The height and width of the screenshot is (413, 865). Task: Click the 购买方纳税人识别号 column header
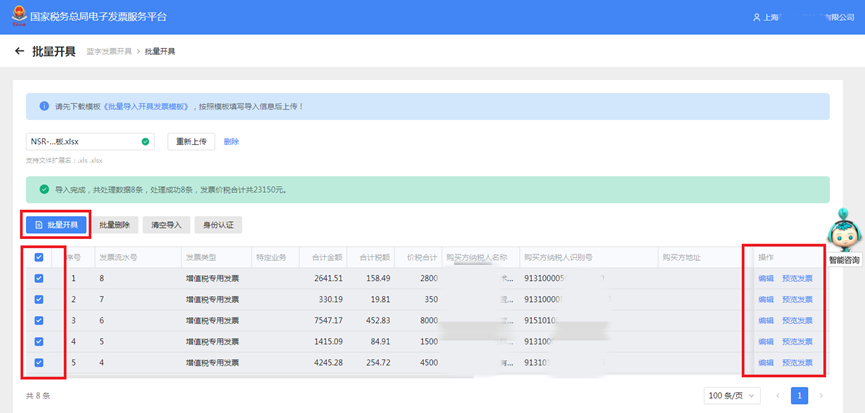pyautogui.click(x=558, y=258)
